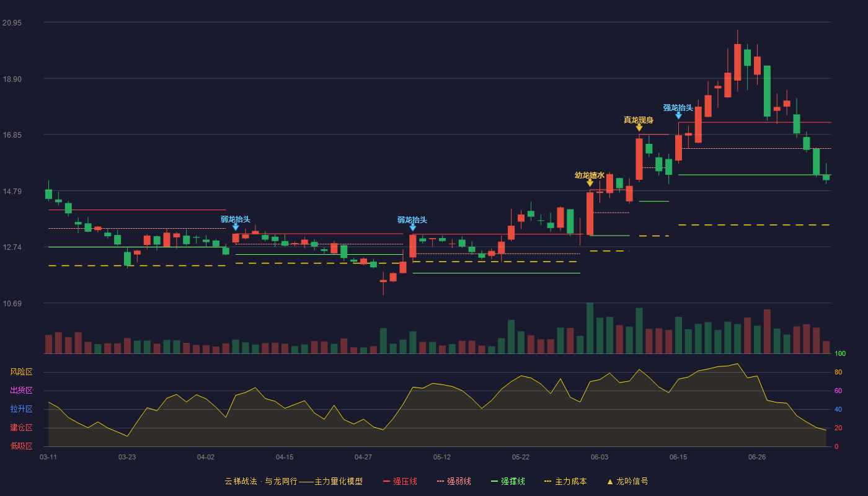This screenshot has height=496, width=868.
Task: Click the chart title 云梯战法 · 与龙同行
Action: pyautogui.click(x=261, y=481)
